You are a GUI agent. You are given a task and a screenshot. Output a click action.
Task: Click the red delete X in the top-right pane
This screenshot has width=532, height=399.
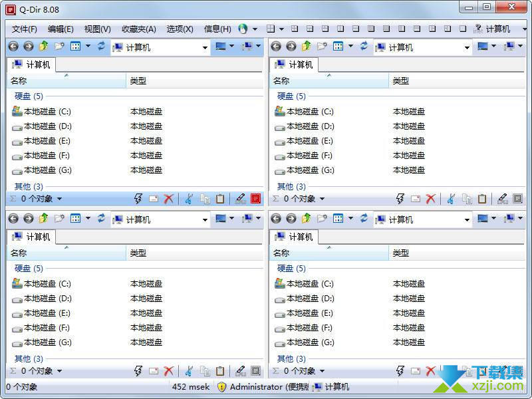click(431, 199)
